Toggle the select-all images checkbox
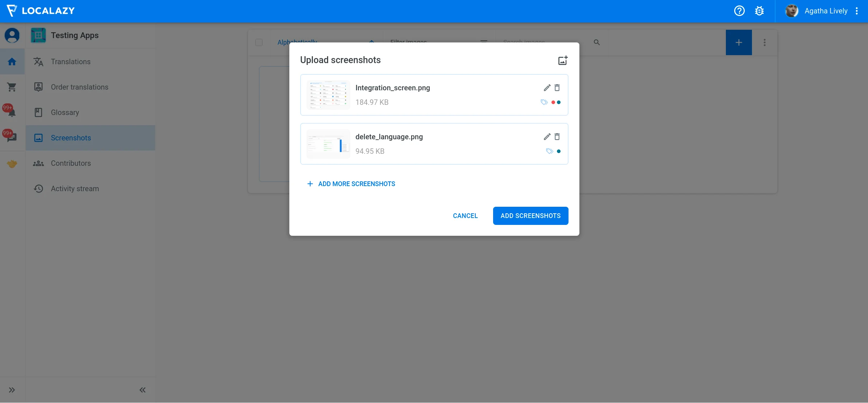 pyautogui.click(x=259, y=42)
